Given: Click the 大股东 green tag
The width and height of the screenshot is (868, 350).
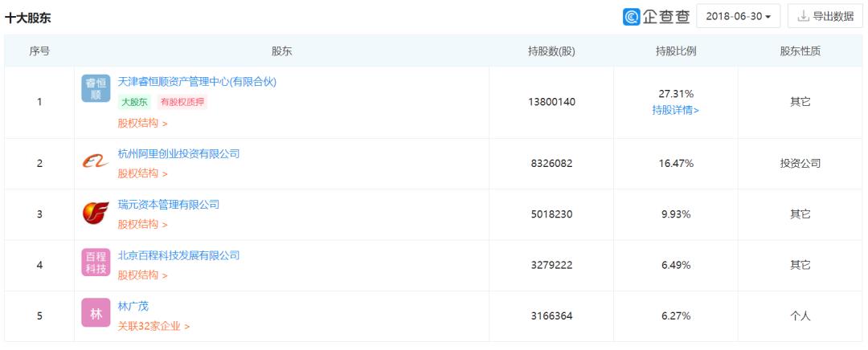Looking at the screenshot, I should point(134,102).
